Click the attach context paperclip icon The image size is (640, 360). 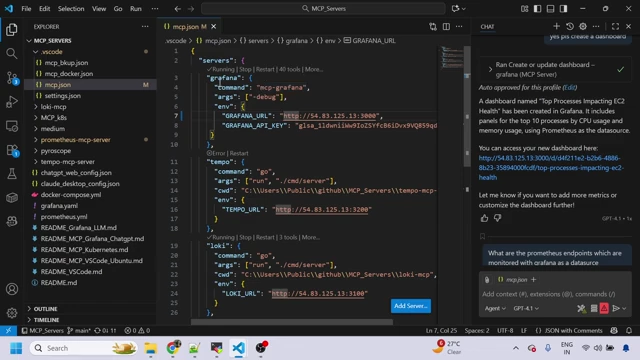pos(487,280)
